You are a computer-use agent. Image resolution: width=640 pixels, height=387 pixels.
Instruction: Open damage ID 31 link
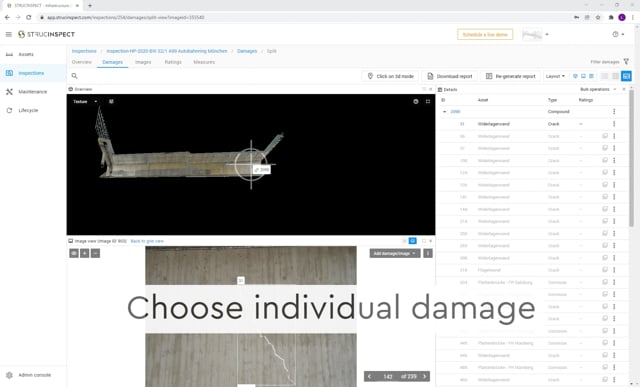(462, 124)
